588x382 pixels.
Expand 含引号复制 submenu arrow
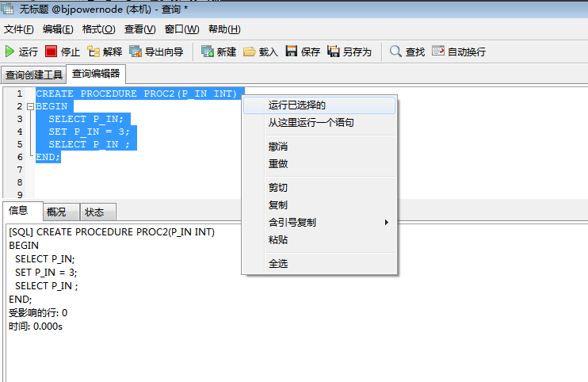pos(386,222)
